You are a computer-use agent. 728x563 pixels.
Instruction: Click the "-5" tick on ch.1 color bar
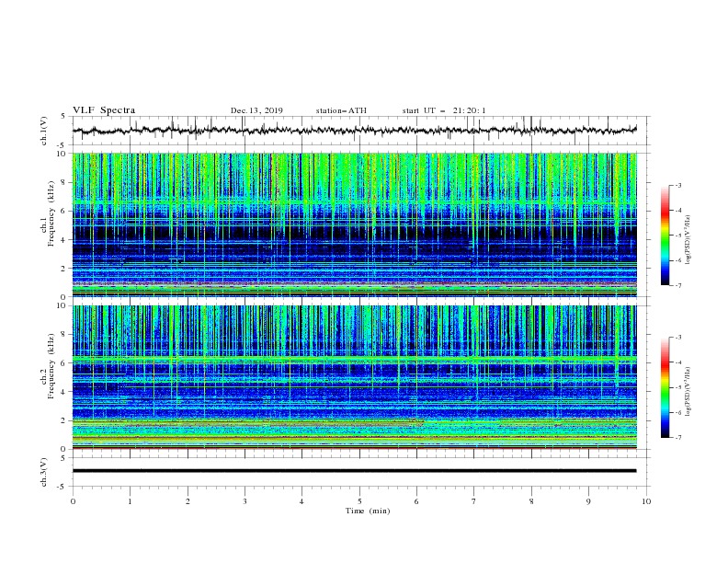pyautogui.click(x=677, y=236)
